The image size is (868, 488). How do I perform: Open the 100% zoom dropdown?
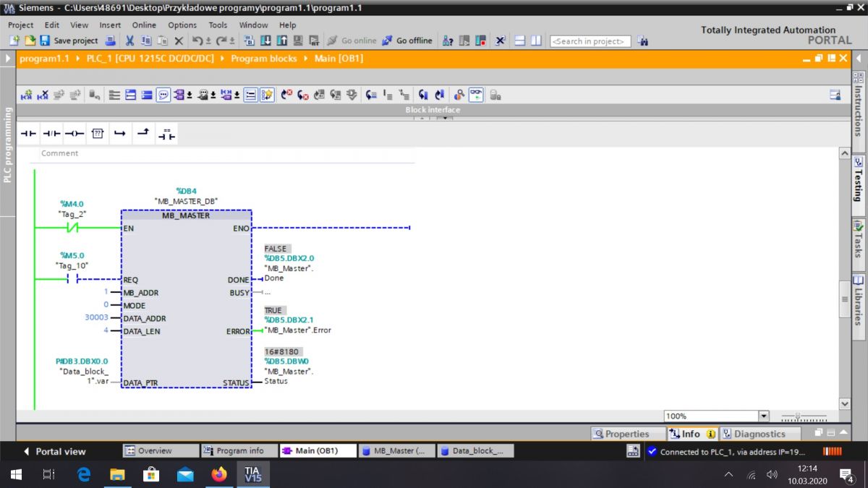point(764,416)
